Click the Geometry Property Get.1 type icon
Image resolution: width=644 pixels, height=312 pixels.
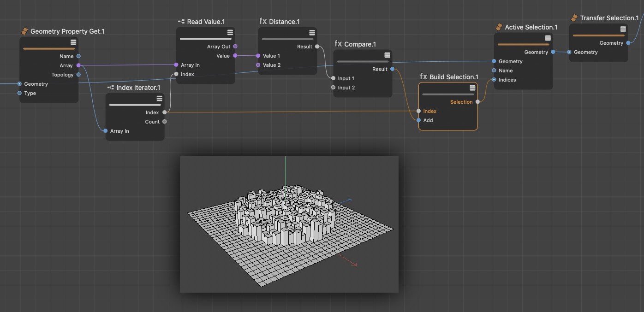25,31
